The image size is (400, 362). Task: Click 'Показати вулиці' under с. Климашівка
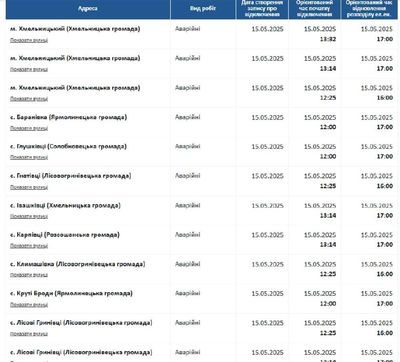[29, 275]
